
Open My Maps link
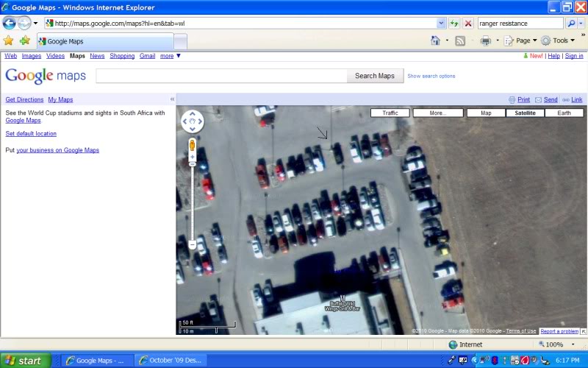pyautogui.click(x=60, y=99)
